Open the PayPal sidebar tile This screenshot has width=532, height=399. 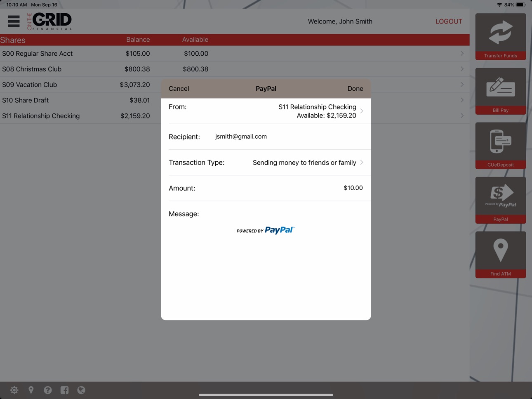pos(500,200)
